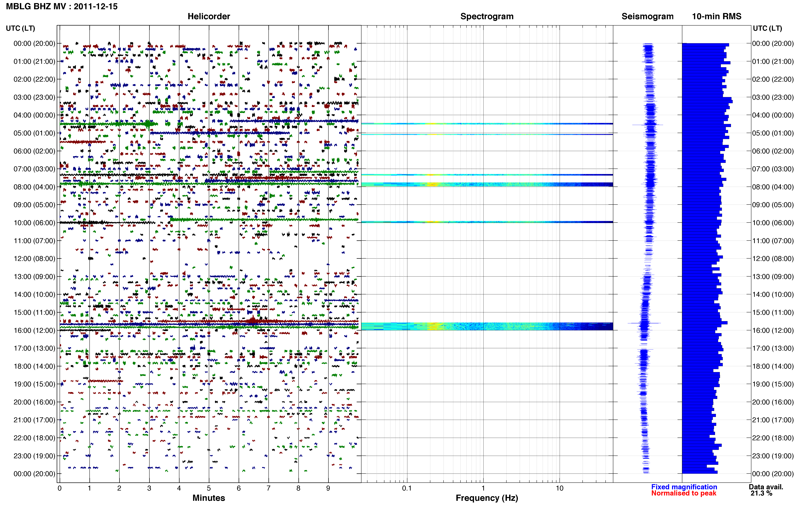The image size is (812, 508).
Task: Click the spectrogram band just before 08:00
Action: tap(487, 184)
